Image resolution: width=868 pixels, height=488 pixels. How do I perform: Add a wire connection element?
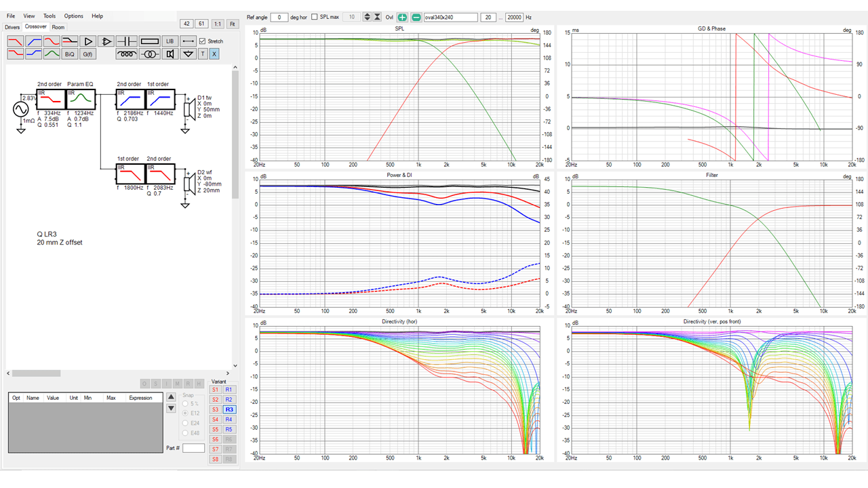coord(189,41)
